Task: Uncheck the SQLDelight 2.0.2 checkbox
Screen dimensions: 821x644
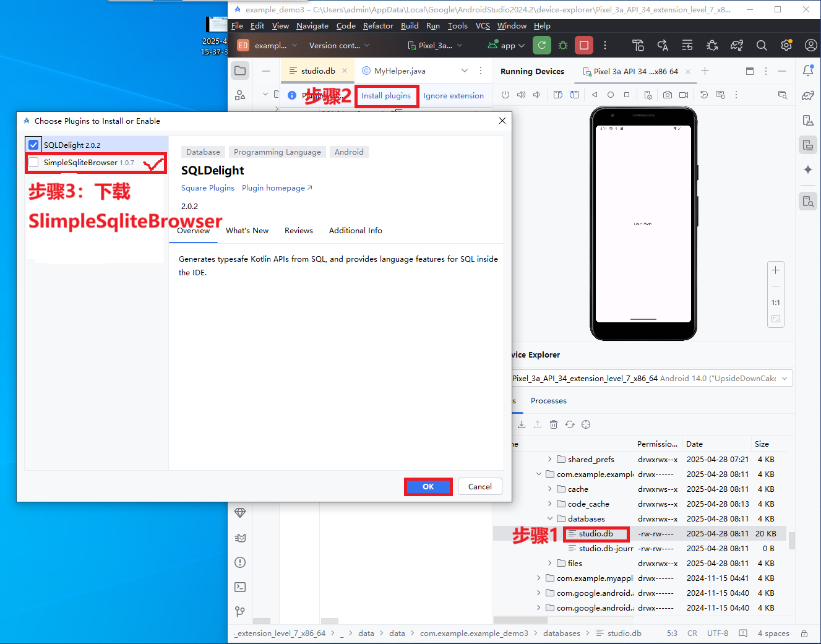Action: [x=33, y=145]
